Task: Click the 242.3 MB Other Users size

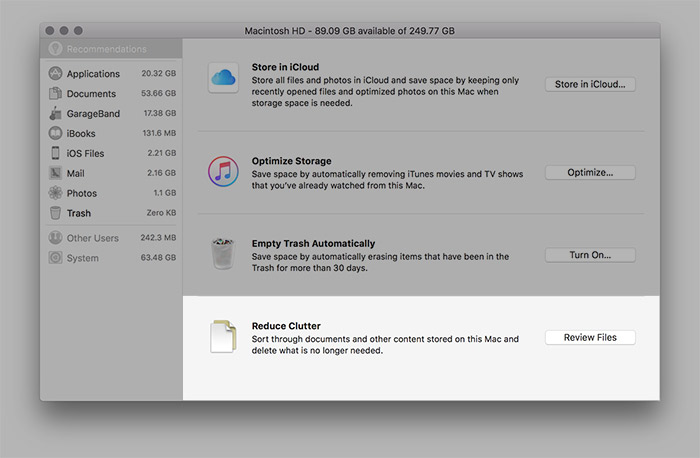Action: tap(158, 237)
